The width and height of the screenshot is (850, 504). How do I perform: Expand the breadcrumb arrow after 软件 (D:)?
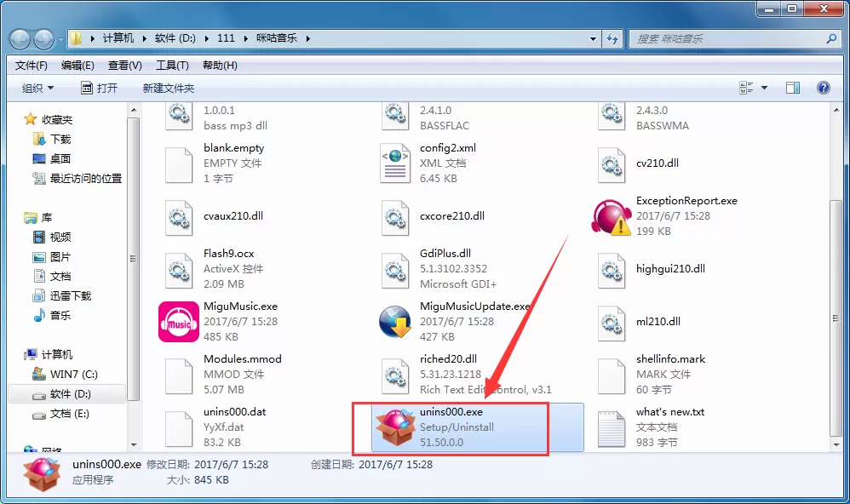(207, 38)
